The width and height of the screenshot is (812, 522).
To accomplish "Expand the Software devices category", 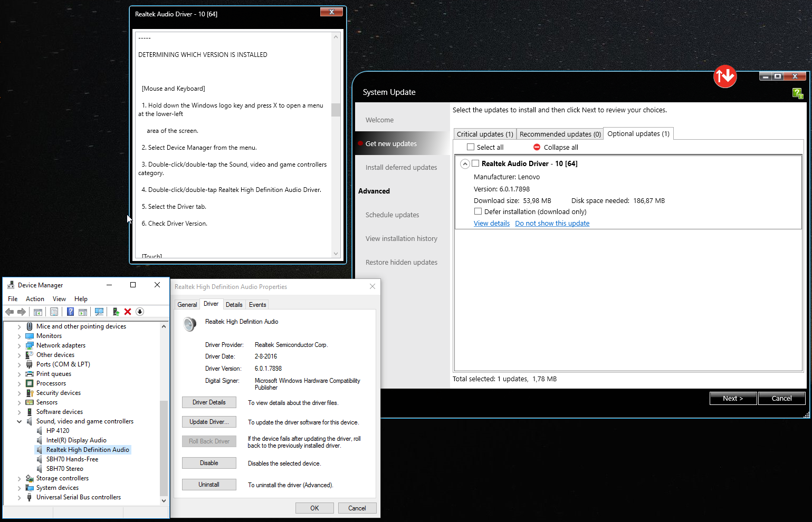I will click(x=20, y=412).
